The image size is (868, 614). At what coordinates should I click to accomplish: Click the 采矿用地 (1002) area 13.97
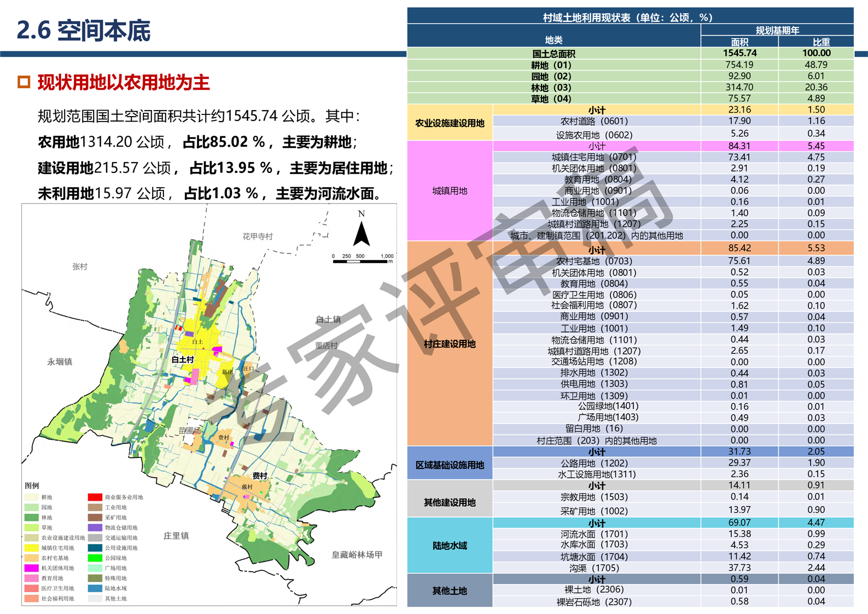[739, 510]
